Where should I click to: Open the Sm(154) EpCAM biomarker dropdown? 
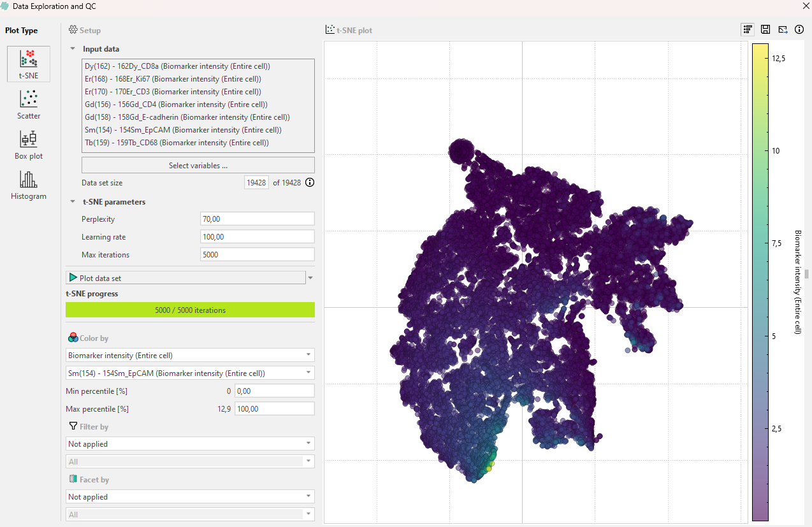[x=190, y=373]
